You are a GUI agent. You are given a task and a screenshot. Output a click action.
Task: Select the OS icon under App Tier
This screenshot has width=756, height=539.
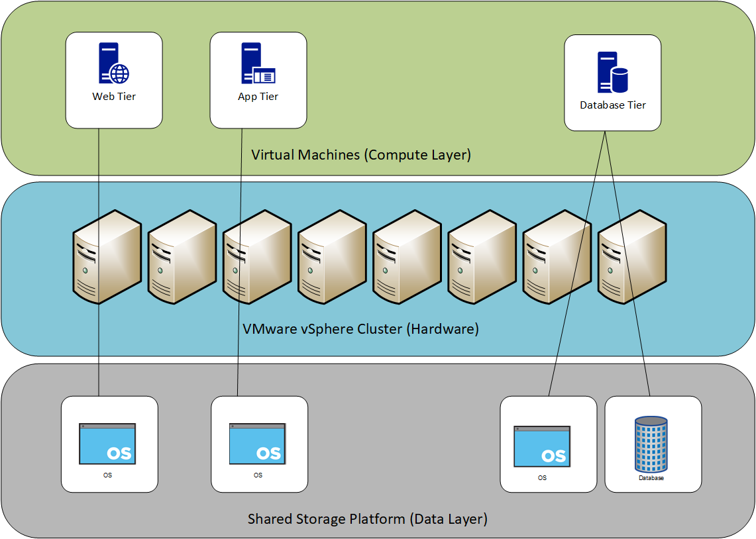pyautogui.click(x=258, y=444)
